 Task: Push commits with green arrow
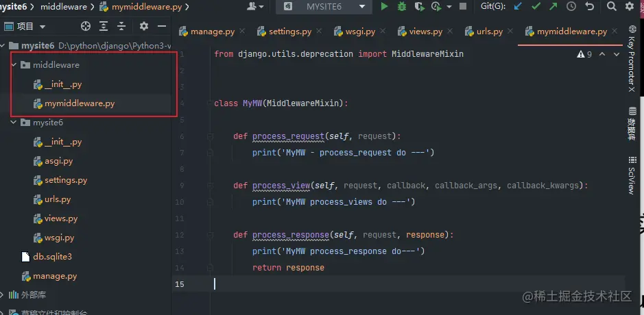[x=553, y=7]
